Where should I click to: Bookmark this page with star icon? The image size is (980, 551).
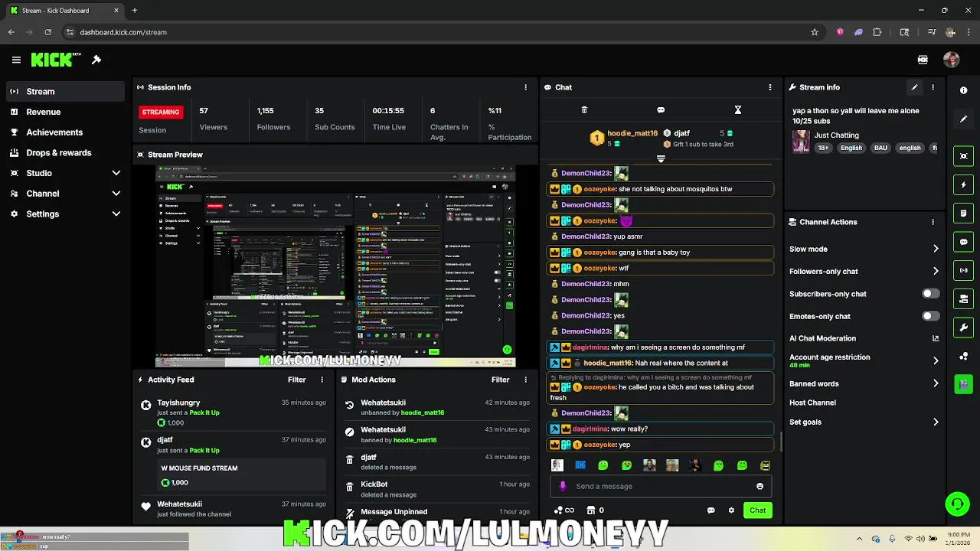[815, 32]
